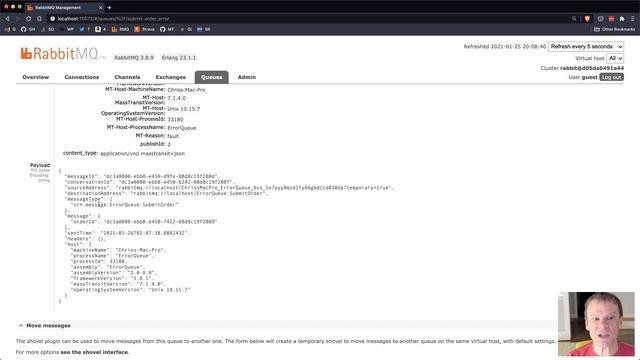The image size is (640, 360).
Task: Open the Brave Shields lion icon
Action: (x=587, y=19)
